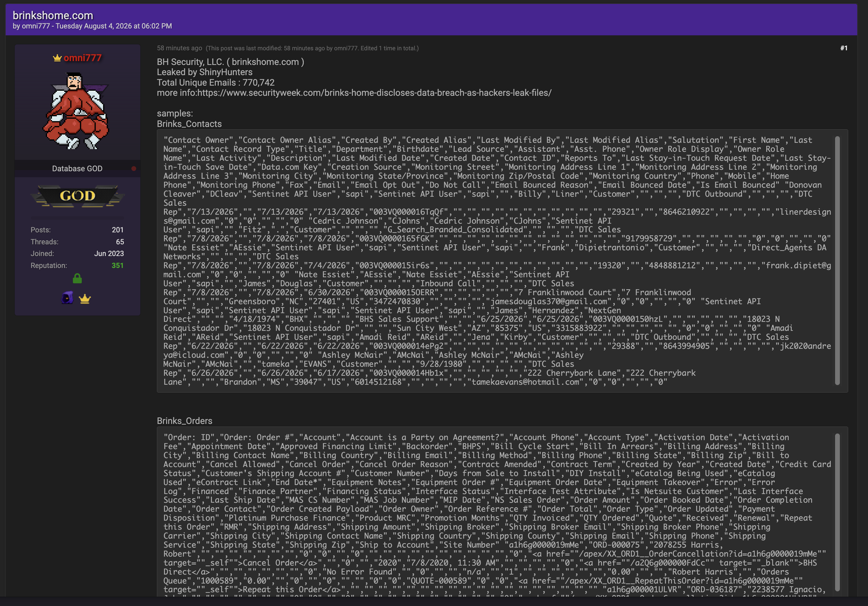
Task: Click the "Total Unique Emails : 770,742" line
Action: (x=216, y=82)
